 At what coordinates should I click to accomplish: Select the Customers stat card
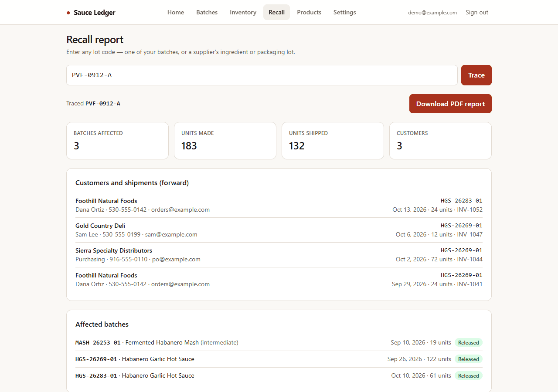tap(440, 141)
